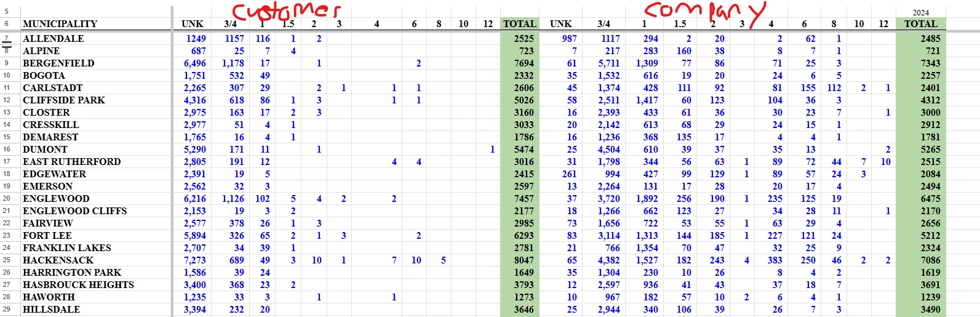
Task: Click Edgewater company UNK value 261
Action: pyautogui.click(x=569, y=174)
